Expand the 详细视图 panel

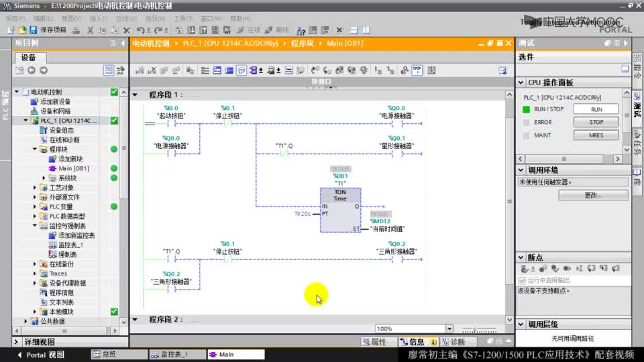16,341
